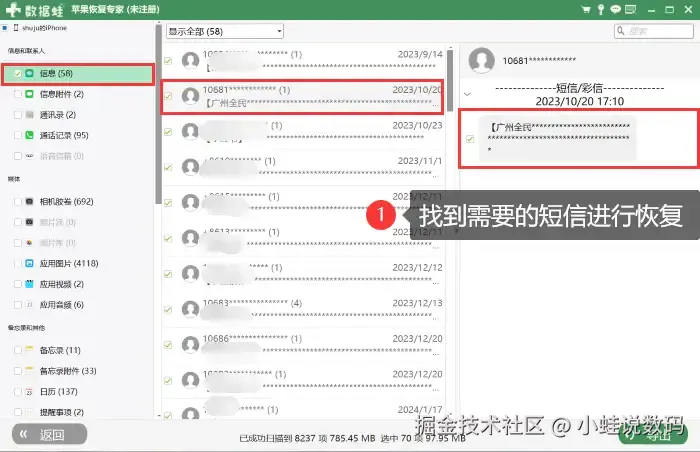Open the 10681 message dated 2023/10/20
Screen dimensions: 700x452
click(303, 96)
